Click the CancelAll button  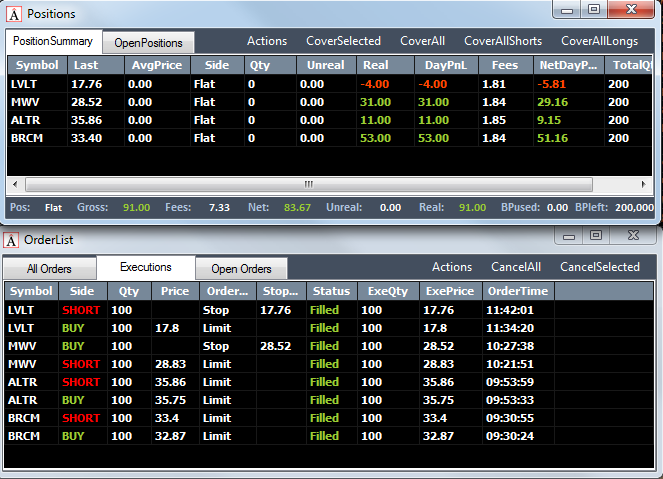point(516,267)
